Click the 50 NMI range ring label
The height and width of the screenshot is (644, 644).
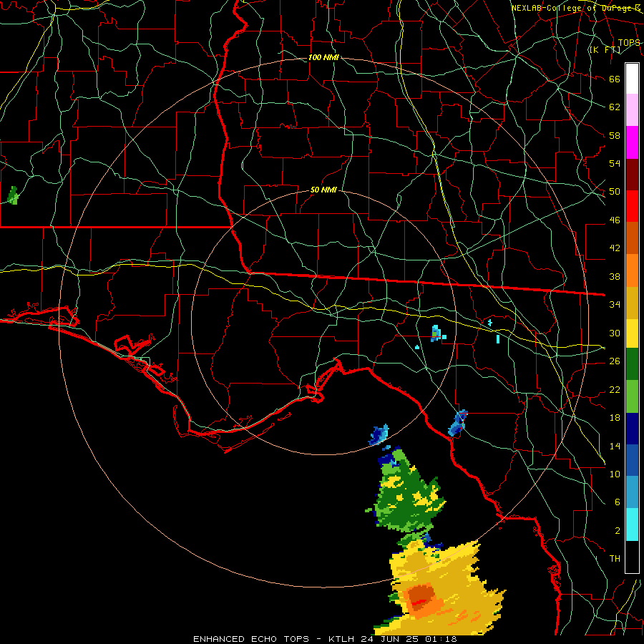(x=323, y=190)
